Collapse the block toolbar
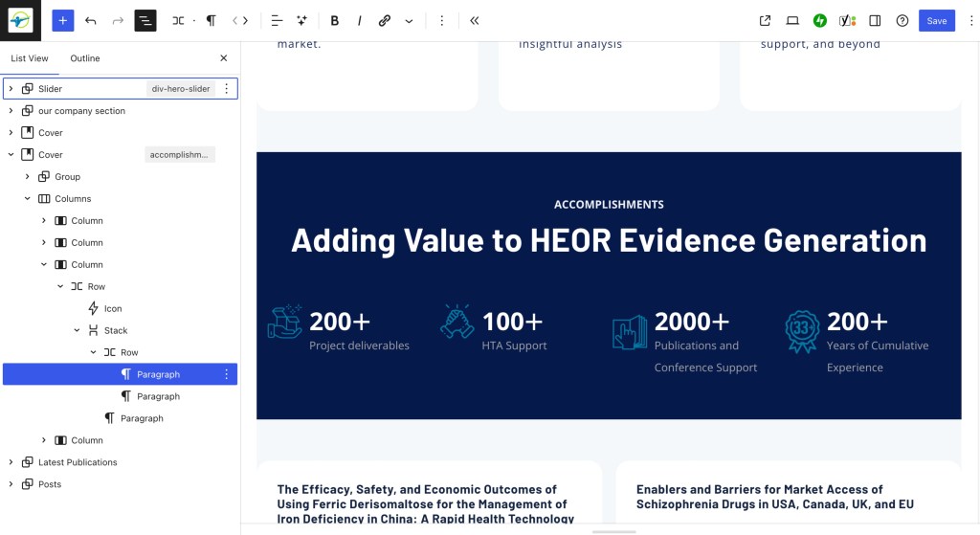Image resolution: width=980 pixels, height=535 pixels. 475,20
